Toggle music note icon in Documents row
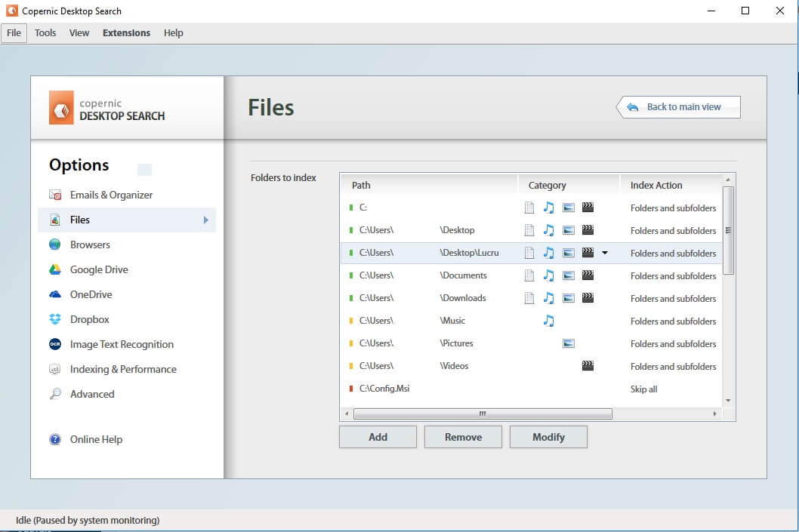The height and width of the screenshot is (532, 799). coord(549,275)
